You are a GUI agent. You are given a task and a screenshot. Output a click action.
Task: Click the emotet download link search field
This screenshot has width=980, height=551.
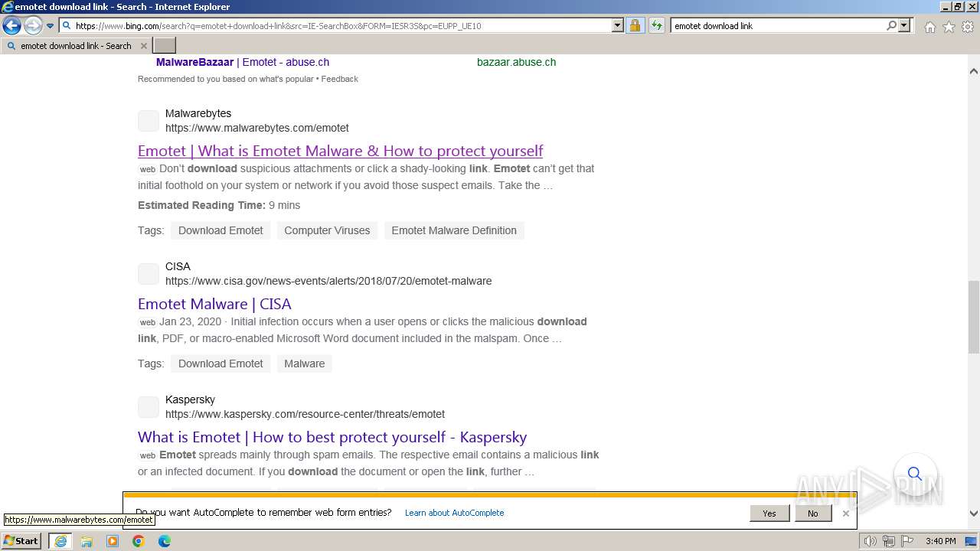778,25
